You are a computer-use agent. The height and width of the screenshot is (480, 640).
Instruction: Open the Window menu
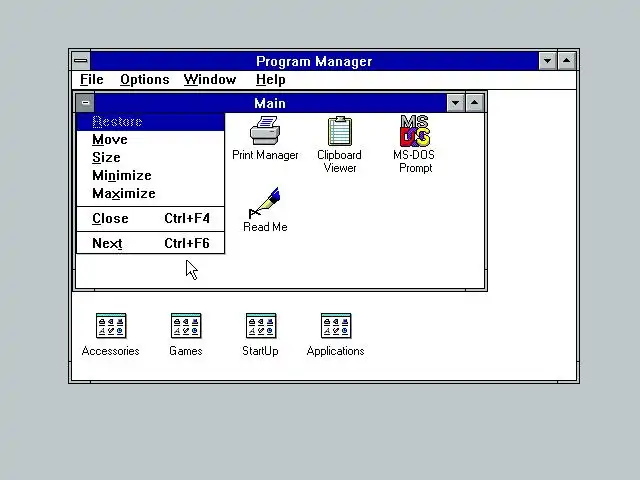[210, 80]
